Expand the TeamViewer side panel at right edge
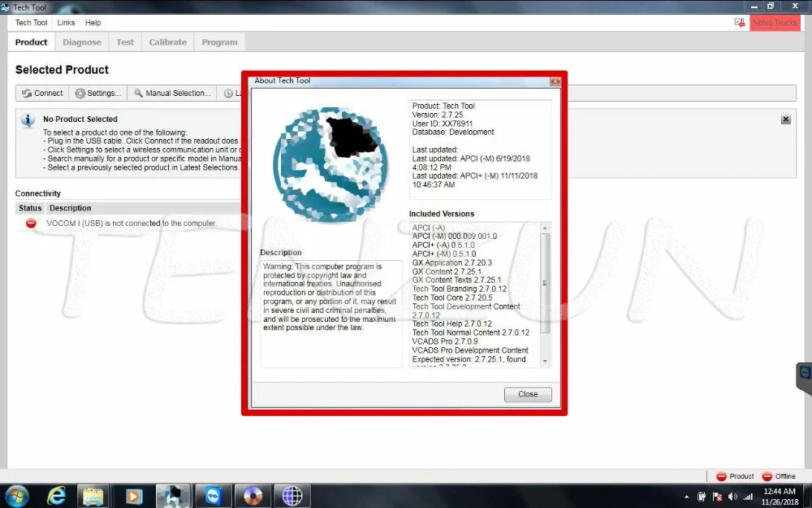Viewport: 812px width, 508px height. [x=804, y=379]
